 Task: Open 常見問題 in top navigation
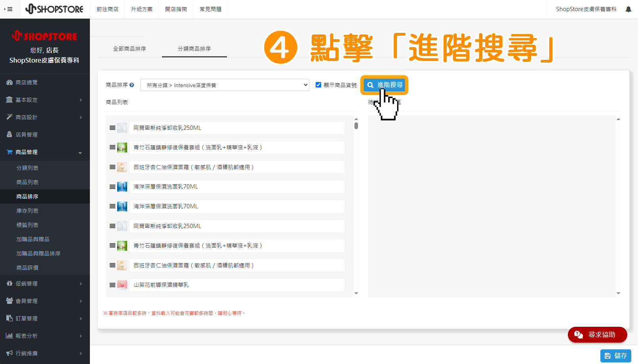(x=210, y=9)
